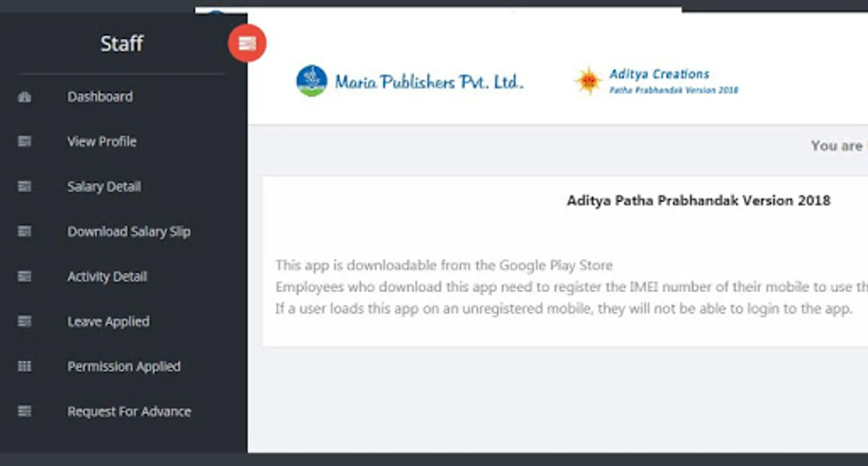Click the line about registering the IMEI number

(x=571, y=287)
